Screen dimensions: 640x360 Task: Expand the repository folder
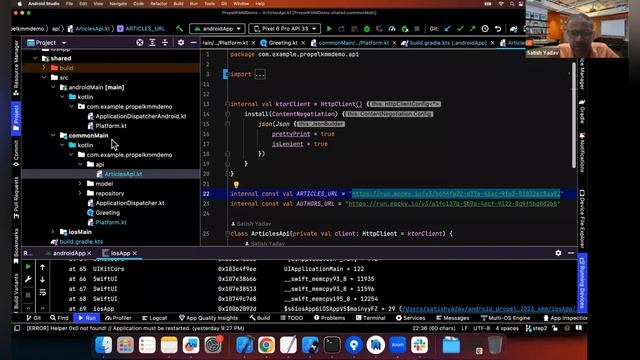pyautogui.click(x=80, y=193)
